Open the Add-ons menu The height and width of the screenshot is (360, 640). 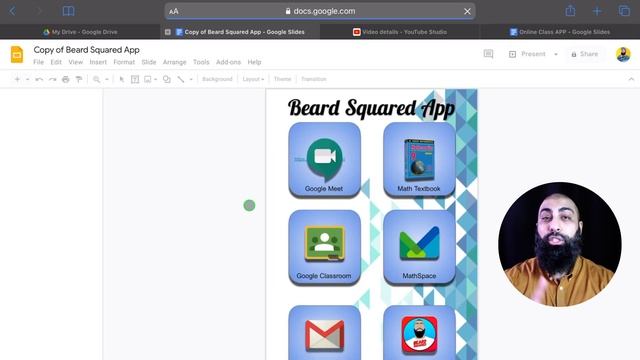[x=228, y=62]
